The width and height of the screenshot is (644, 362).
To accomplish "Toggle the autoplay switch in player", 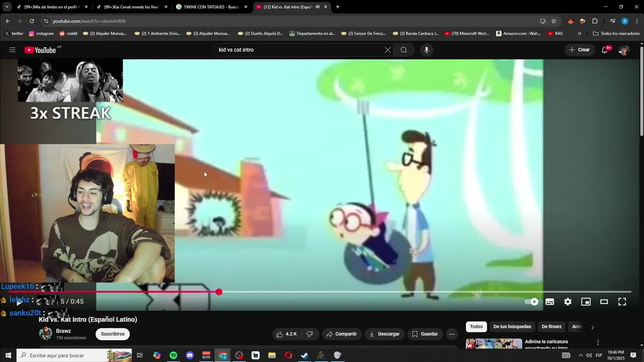I will tap(531, 302).
